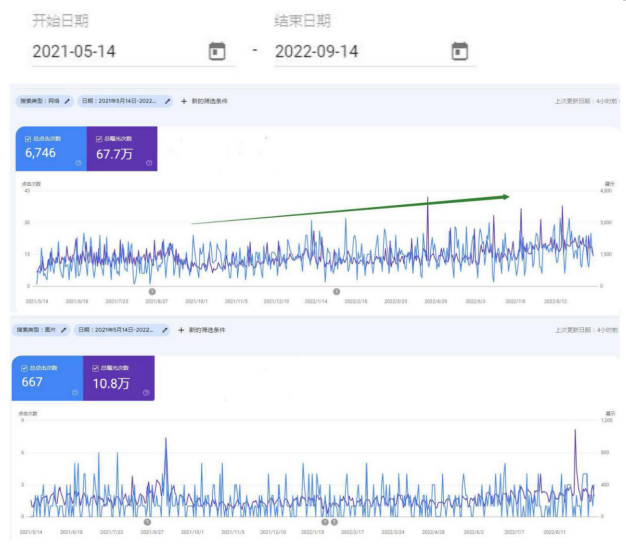This screenshot has width=626, height=545.
Task: Toggle total impressions checkbox on 67.7万 card
Action: (x=99, y=139)
